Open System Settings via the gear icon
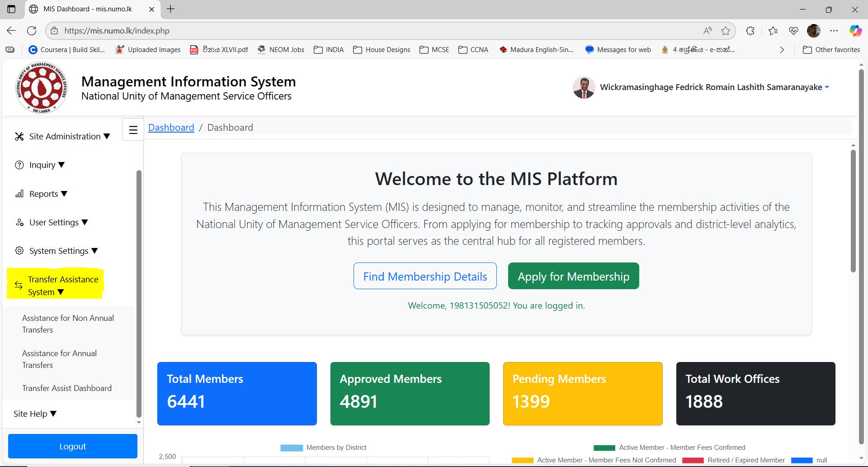This screenshot has width=868, height=467. pyautogui.click(x=19, y=251)
